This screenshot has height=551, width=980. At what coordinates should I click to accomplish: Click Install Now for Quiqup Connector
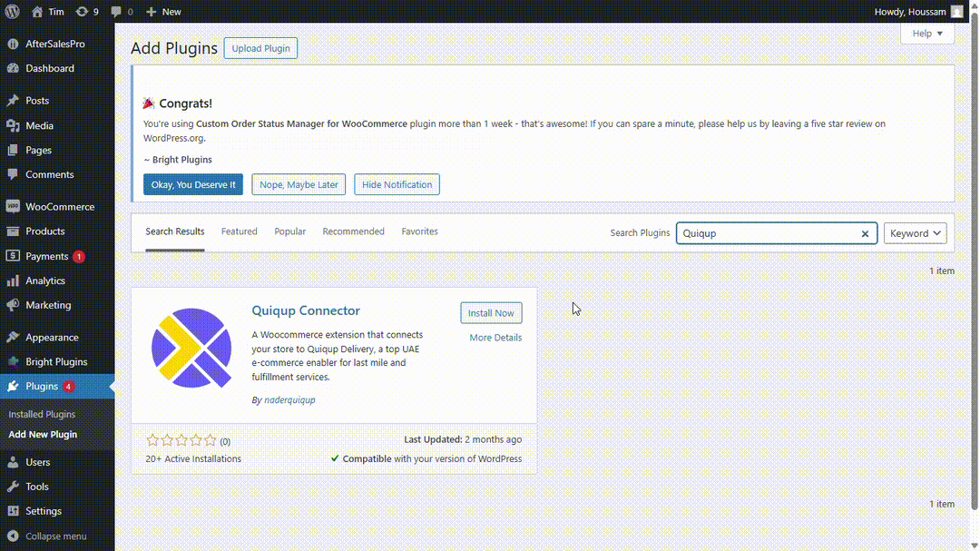point(491,312)
